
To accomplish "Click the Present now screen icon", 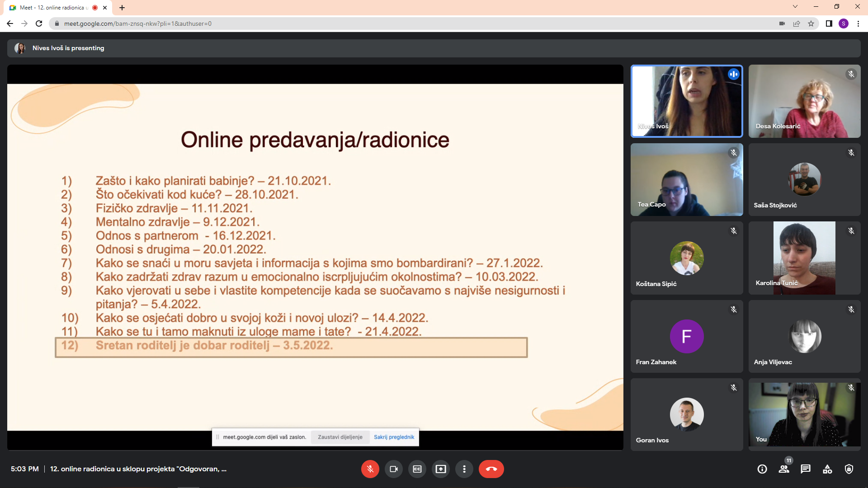I will click(x=441, y=469).
